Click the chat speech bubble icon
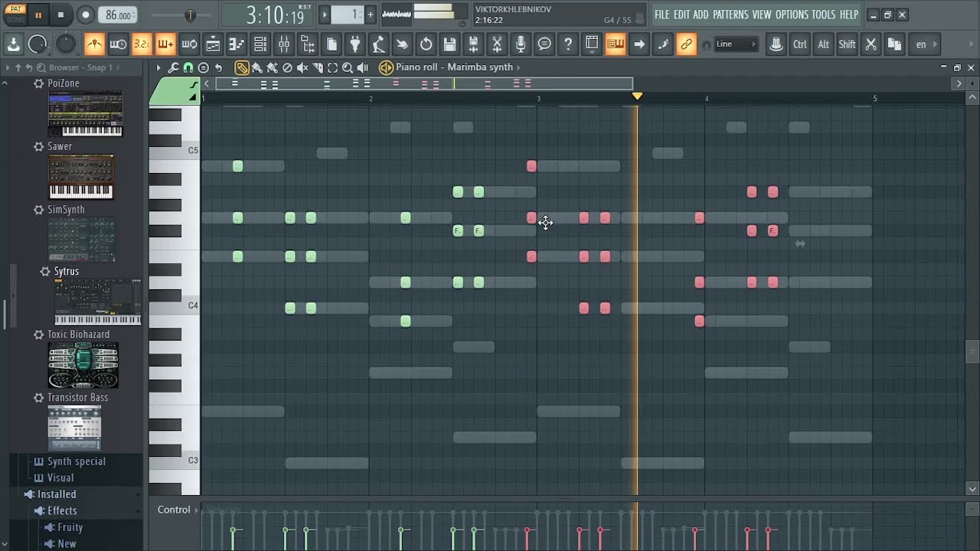This screenshot has width=980, height=551. pyautogui.click(x=544, y=44)
